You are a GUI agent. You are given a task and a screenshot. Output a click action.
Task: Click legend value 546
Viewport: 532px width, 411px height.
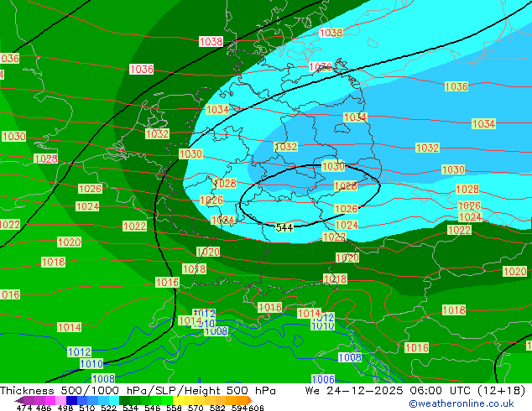[x=152, y=408]
